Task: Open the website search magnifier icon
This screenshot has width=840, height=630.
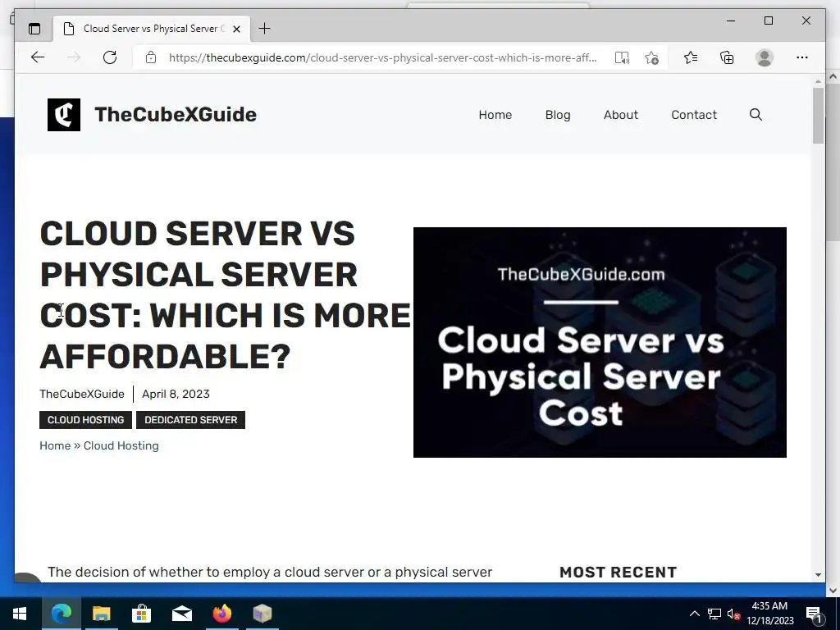Action: tap(756, 115)
